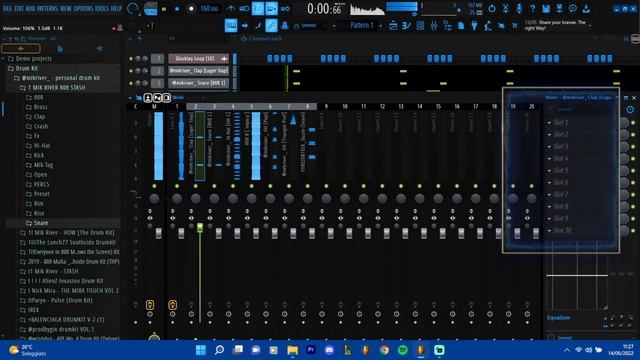This screenshot has width=640, height=360.
Task: Click the speech bubble chat icon
Action: 573,8
